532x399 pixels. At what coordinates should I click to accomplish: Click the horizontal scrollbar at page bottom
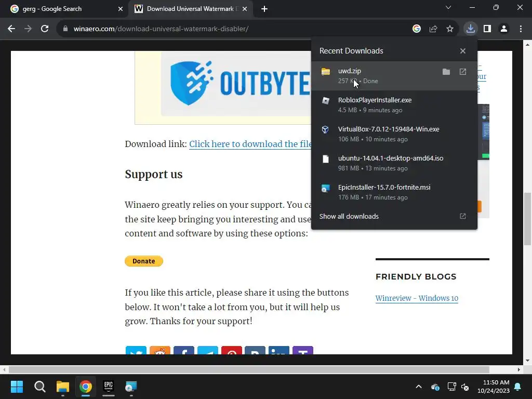pyautogui.click(x=249, y=369)
